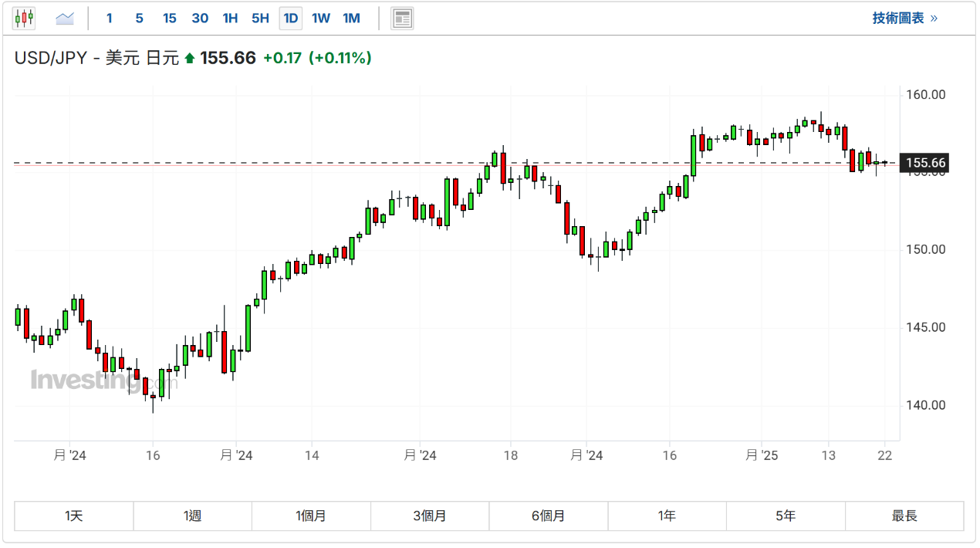This screenshot has width=980, height=548.
Task: Click the 145.00 price axis label
Action: coord(925,327)
